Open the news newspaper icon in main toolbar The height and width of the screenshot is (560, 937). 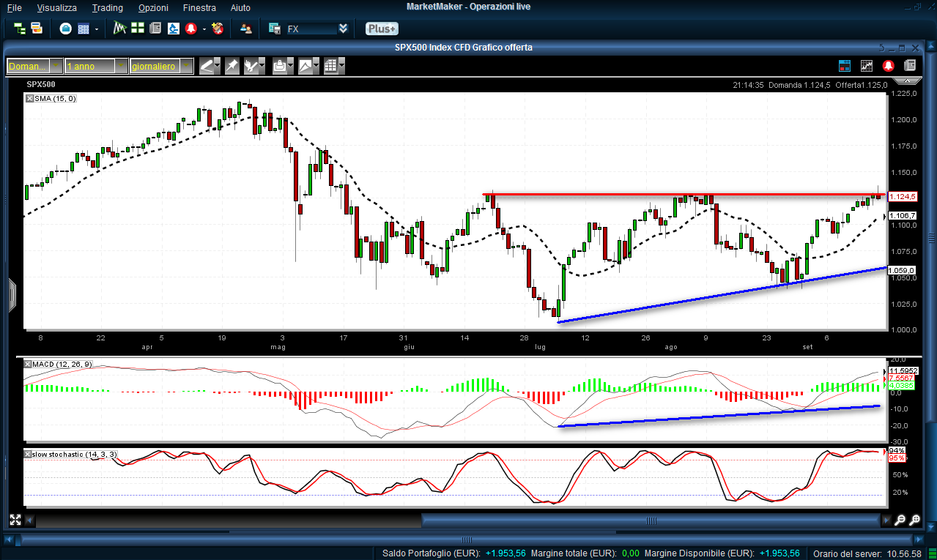click(155, 29)
